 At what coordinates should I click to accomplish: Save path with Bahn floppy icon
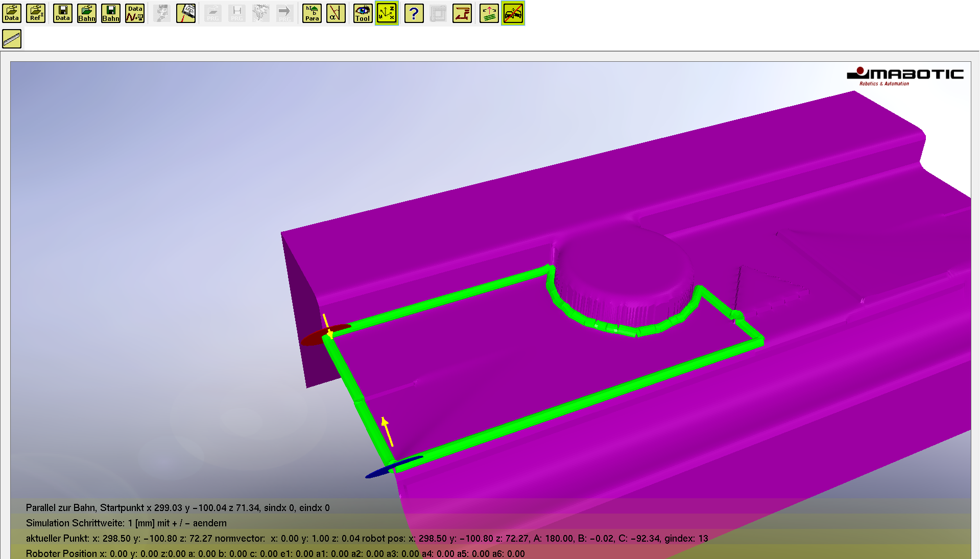point(111,13)
